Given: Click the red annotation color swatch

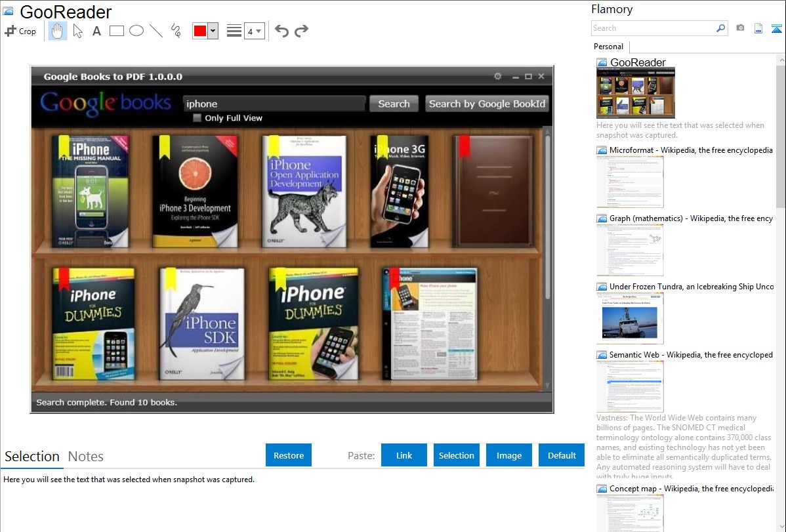Looking at the screenshot, I should point(200,31).
